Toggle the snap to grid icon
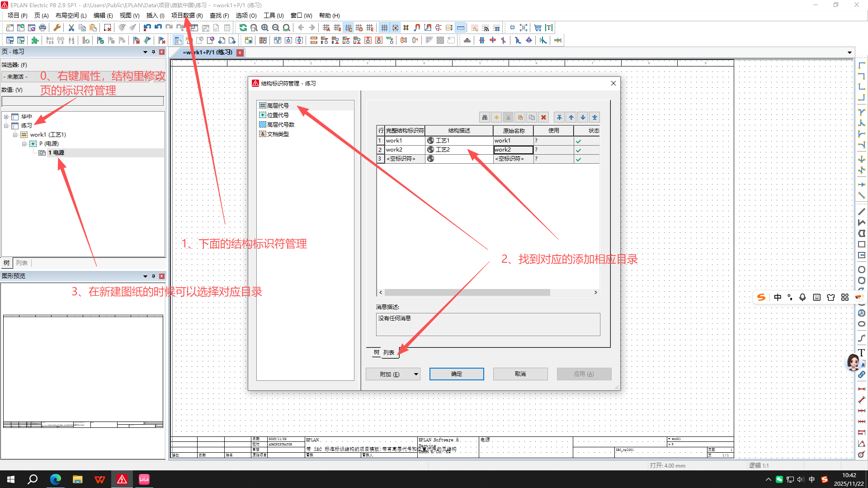The height and width of the screenshot is (488, 868). (395, 28)
